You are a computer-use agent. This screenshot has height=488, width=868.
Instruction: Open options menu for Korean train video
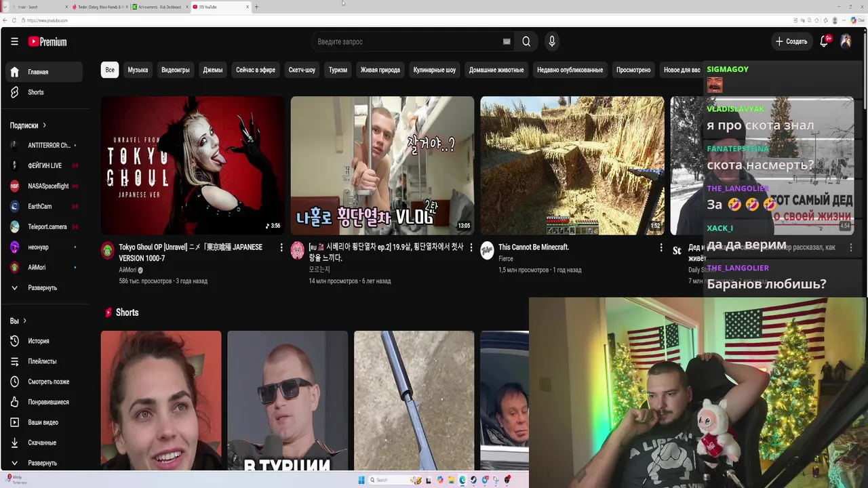click(471, 248)
